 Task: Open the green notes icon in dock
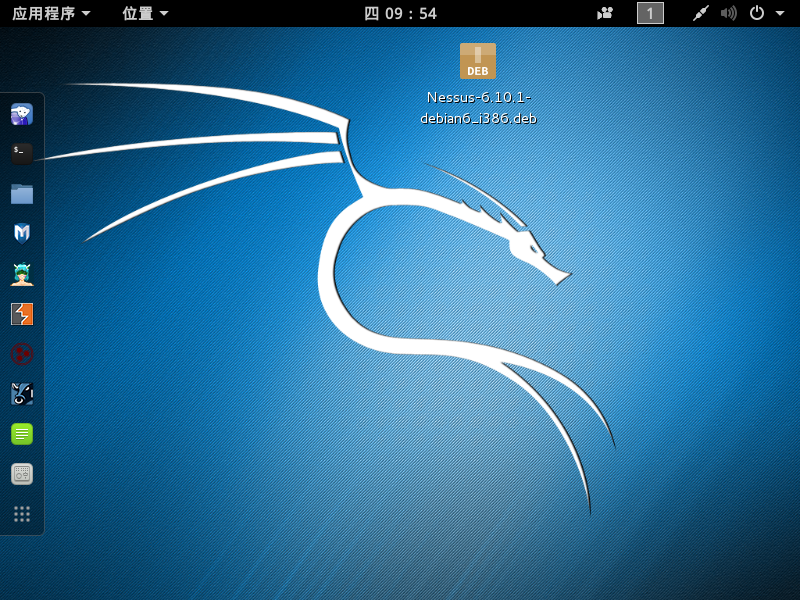(x=22, y=434)
